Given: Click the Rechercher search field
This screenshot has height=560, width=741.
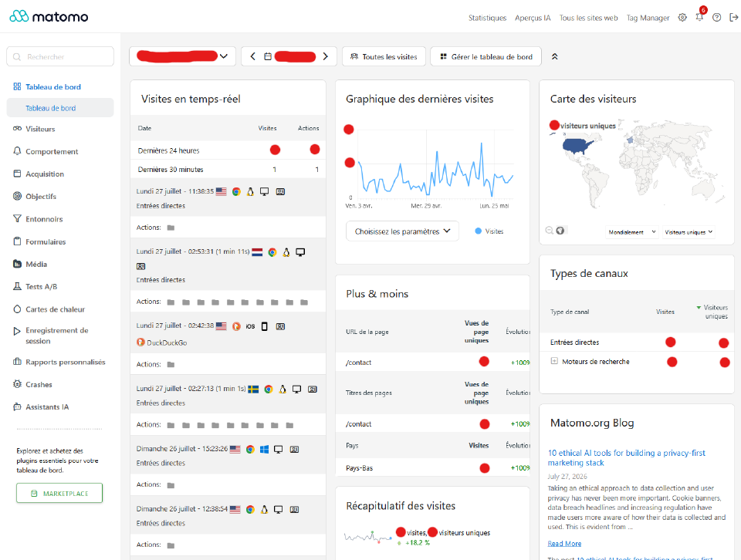Looking at the screenshot, I should (x=60, y=56).
